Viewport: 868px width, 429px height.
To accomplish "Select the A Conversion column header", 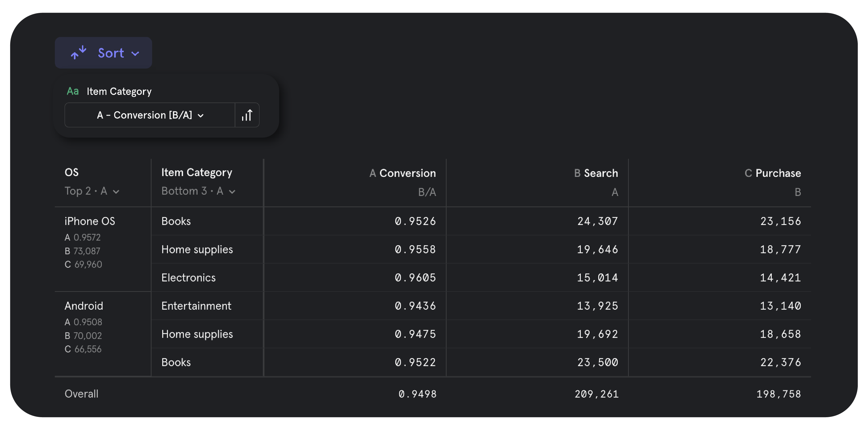I will [x=403, y=173].
